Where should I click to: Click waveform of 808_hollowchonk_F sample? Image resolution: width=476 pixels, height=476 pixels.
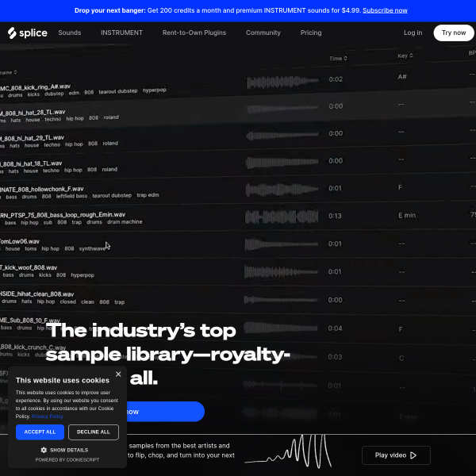coord(282,190)
